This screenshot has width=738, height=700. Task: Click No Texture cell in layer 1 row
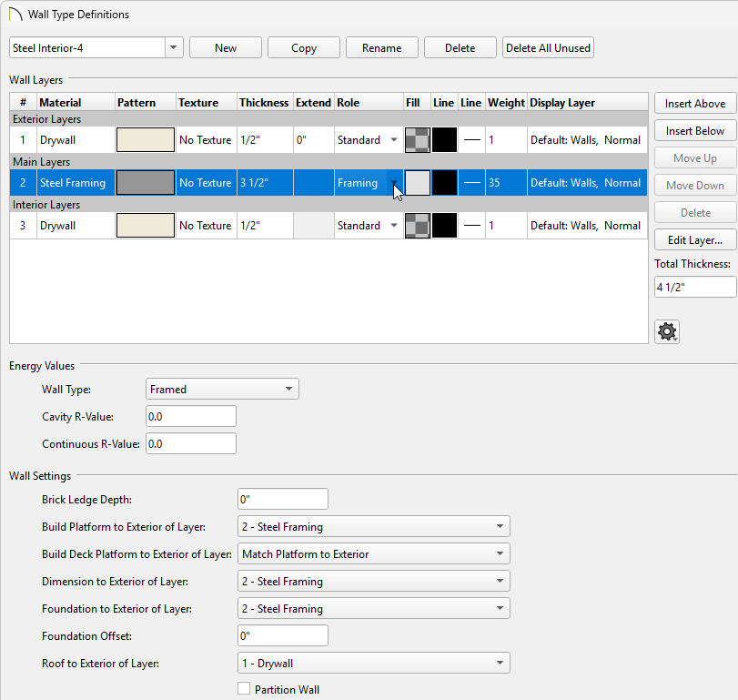(207, 140)
